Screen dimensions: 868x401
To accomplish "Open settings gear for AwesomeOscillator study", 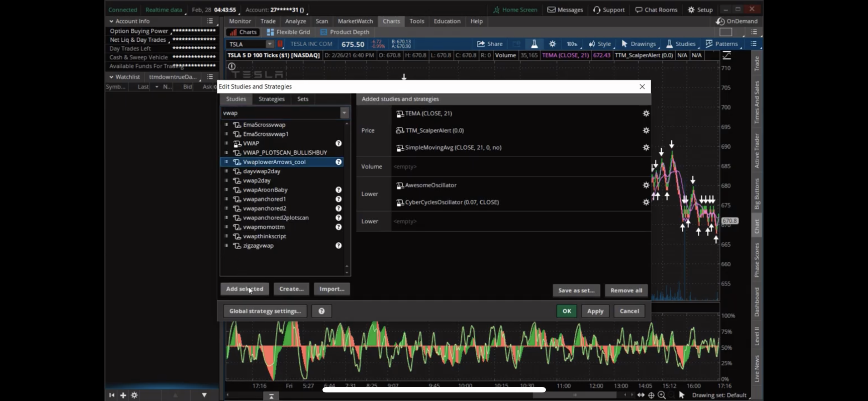I will click(646, 185).
